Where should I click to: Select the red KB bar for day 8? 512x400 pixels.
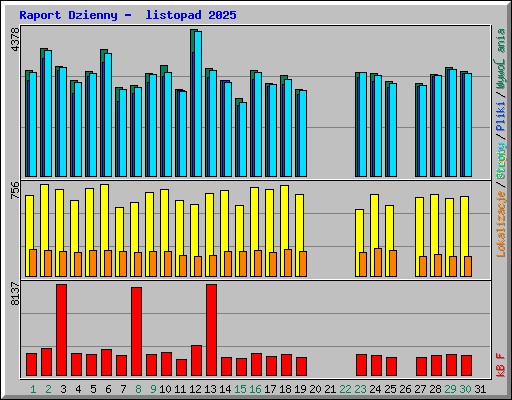136,331
